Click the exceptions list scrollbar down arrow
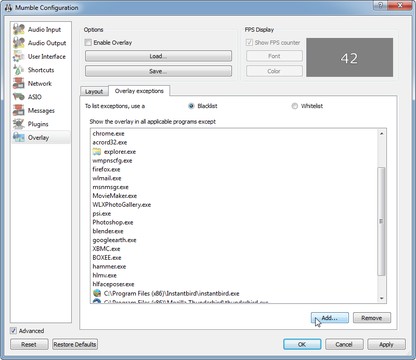416x360 pixels. (x=382, y=298)
